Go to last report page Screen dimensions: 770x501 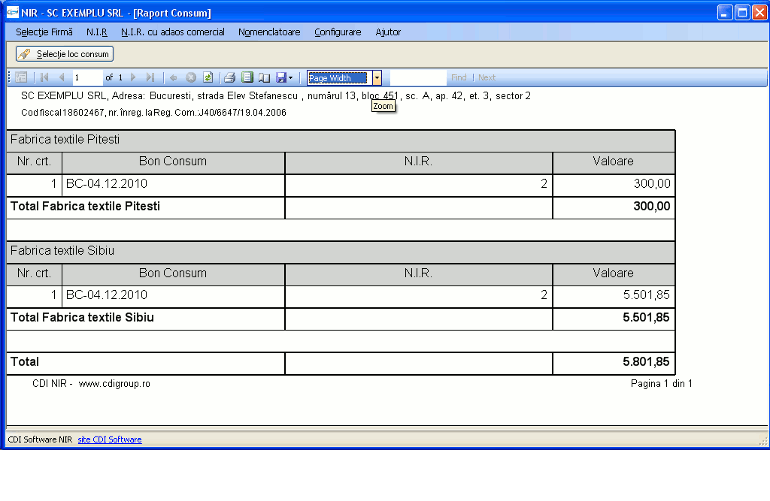click(150, 77)
